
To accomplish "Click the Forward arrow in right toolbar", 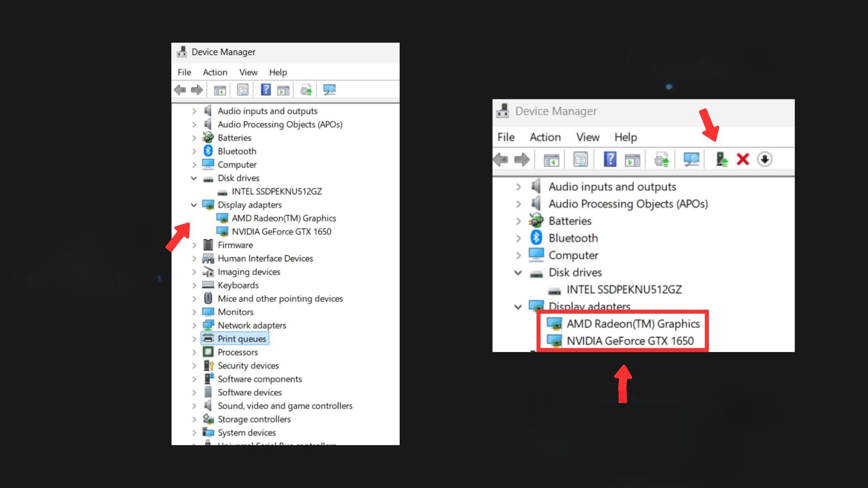I will coord(522,159).
